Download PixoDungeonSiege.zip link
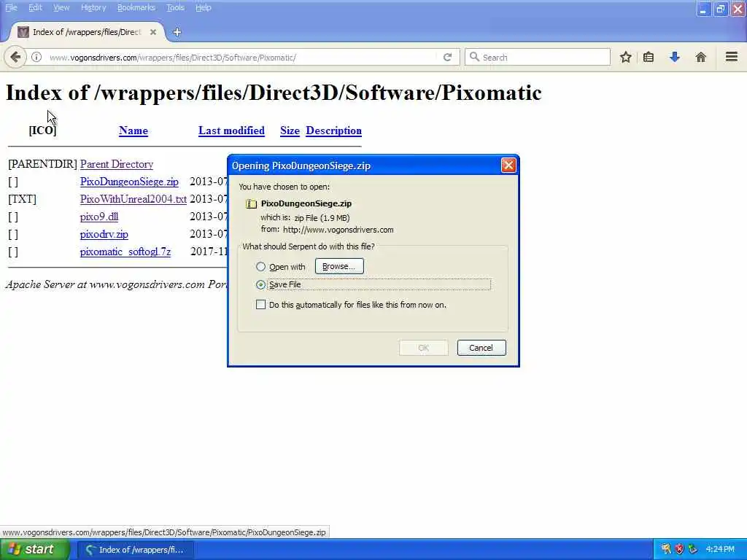Viewport: 747px width, 560px height. coord(129,182)
